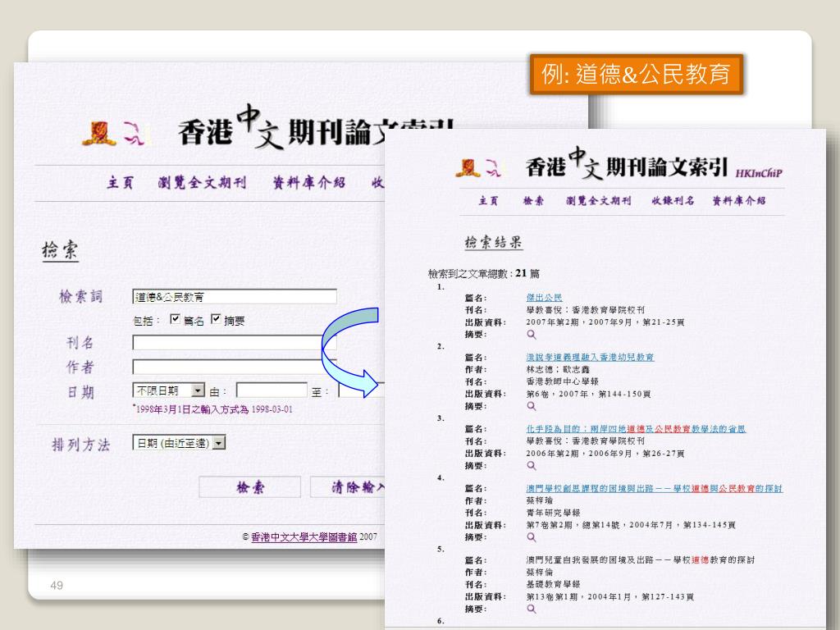Open 收錄刊名 in results window
The height and width of the screenshot is (630, 840).
[673, 201]
